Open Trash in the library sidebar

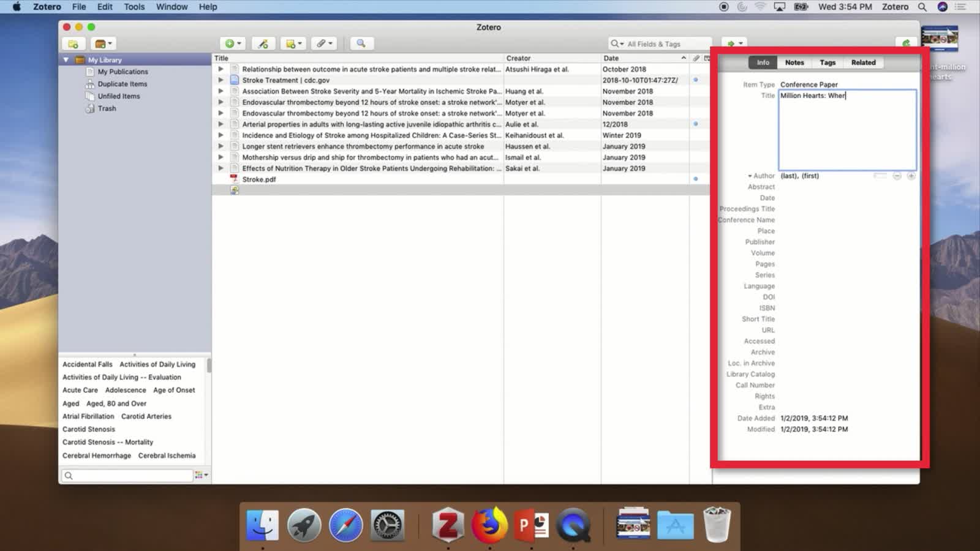[x=107, y=108]
